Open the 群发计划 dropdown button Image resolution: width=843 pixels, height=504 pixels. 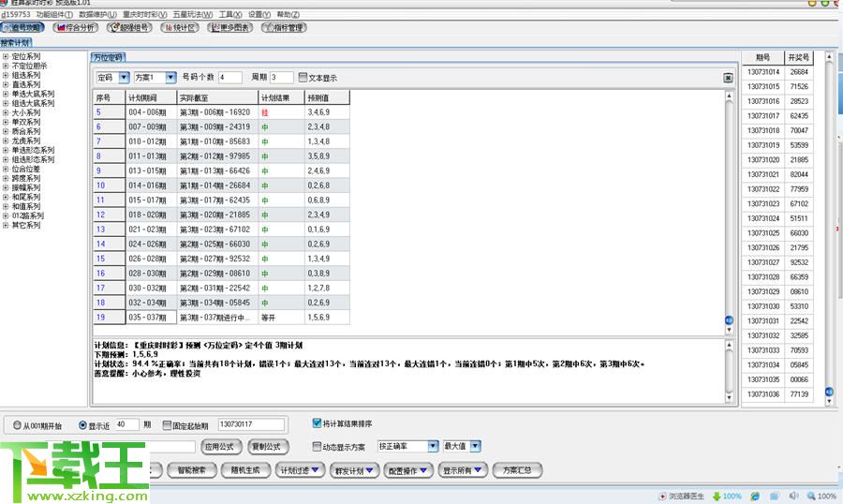(x=354, y=470)
